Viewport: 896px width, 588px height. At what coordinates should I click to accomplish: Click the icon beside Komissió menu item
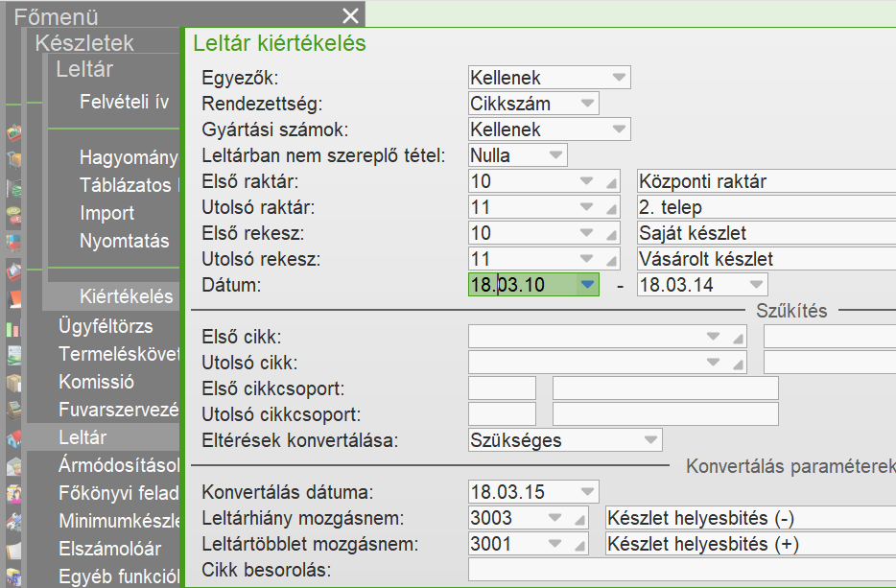[x=14, y=383]
